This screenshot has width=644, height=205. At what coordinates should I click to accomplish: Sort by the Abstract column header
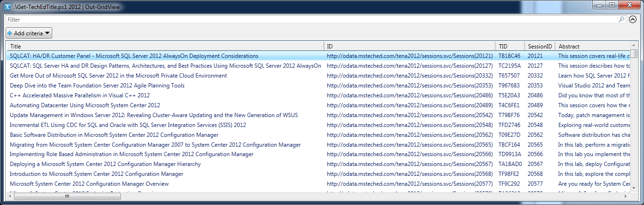coord(592,47)
